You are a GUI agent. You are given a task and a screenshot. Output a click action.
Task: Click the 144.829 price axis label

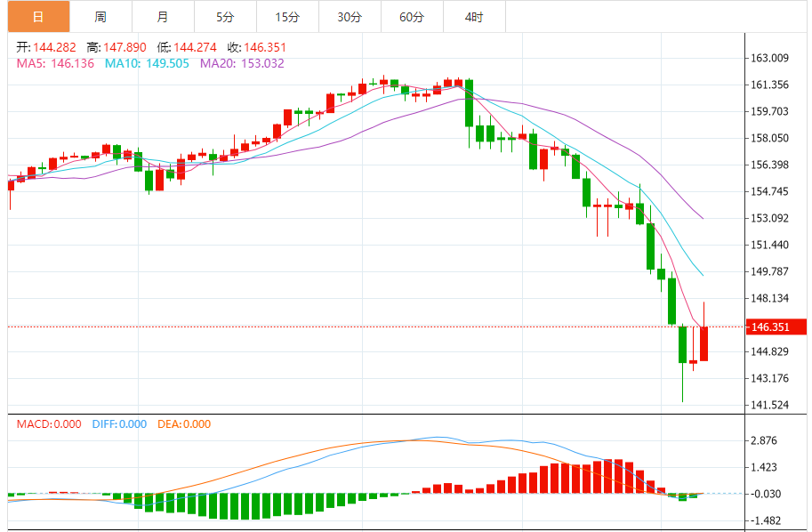click(x=770, y=351)
